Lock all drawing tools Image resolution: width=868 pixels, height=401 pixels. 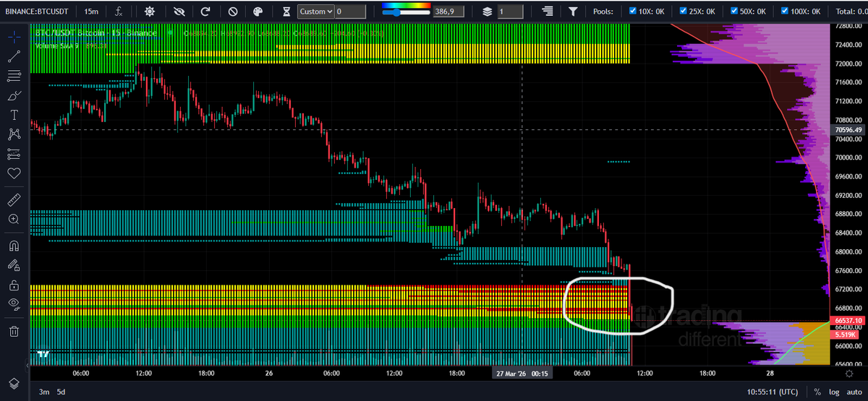[x=14, y=285]
